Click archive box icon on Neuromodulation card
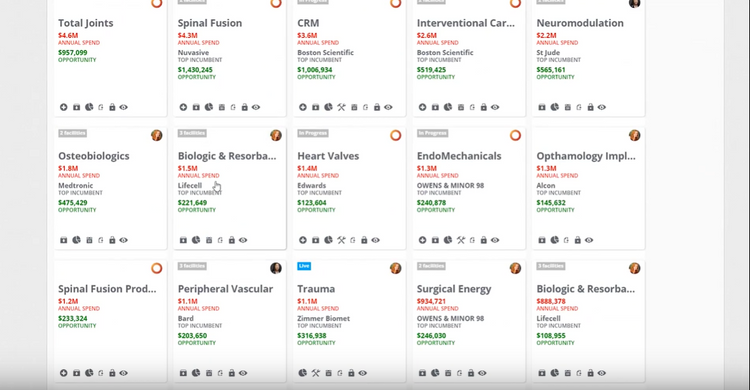The height and width of the screenshot is (390, 750). [542, 107]
